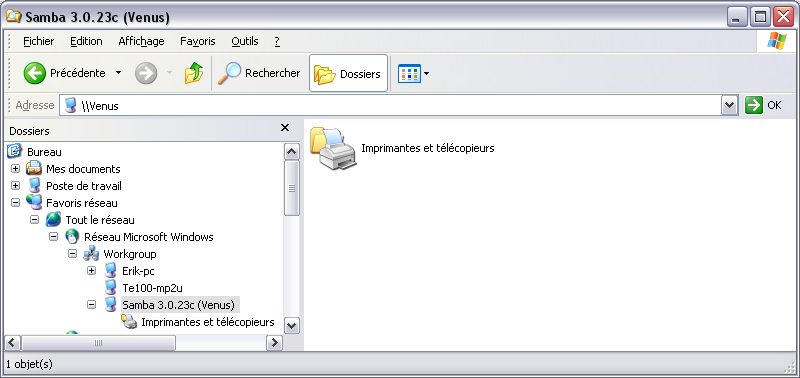The image size is (800, 378).
Task: Open the Outils menu
Action: [245, 41]
